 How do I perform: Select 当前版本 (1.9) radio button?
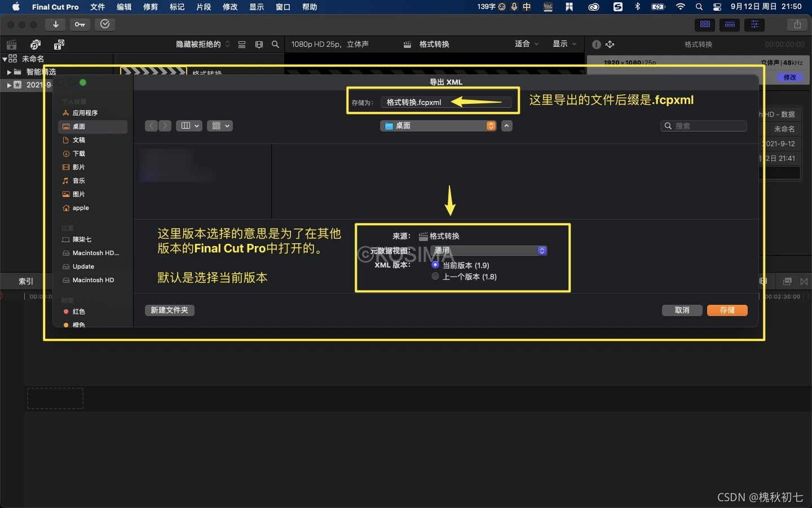[435, 265]
